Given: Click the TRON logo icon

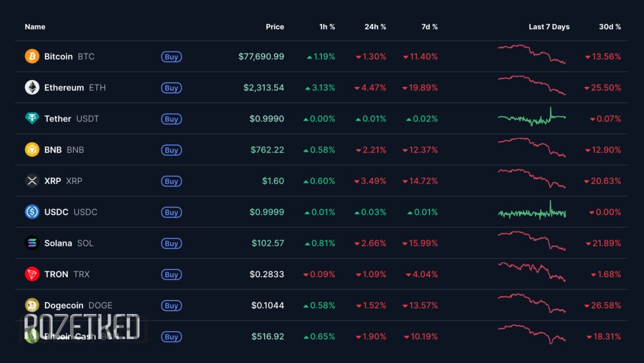Looking at the screenshot, I should pyautogui.click(x=32, y=274).
